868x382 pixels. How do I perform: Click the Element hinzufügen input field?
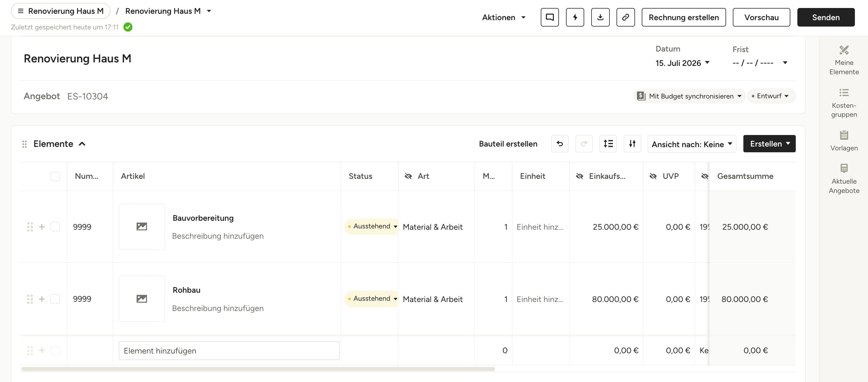[229, 351]
